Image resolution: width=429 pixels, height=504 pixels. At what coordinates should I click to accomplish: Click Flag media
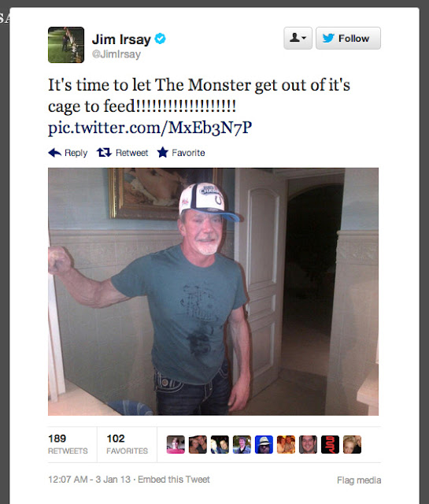pyautogui.click(x=359, y=480)
